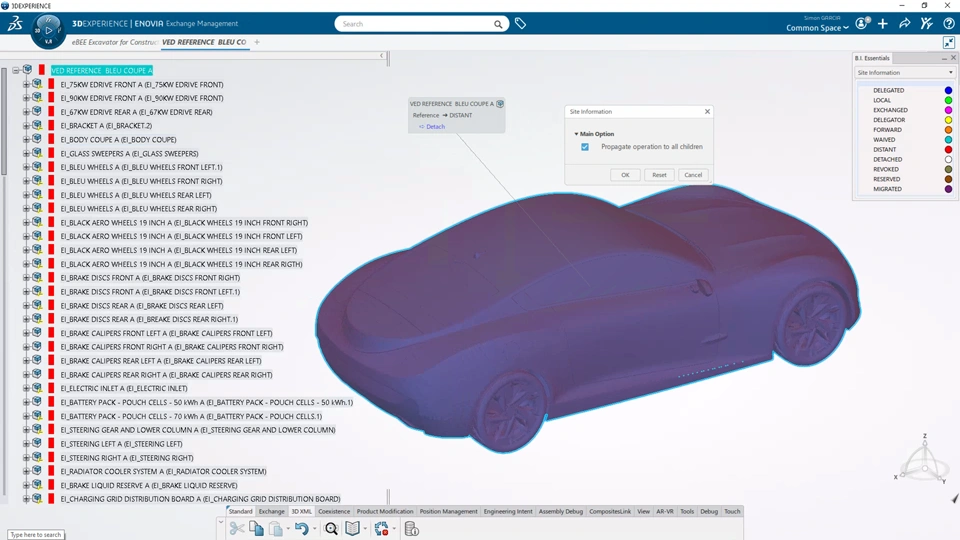Open the Help question mark icon
Image resolution: width=960 pixels, height=540 pixels.
point(948,24)
